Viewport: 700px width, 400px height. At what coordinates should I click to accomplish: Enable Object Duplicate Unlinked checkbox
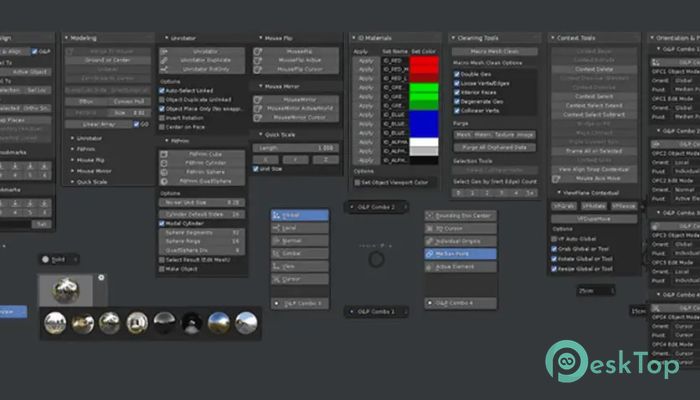click(x=162, y=100)
